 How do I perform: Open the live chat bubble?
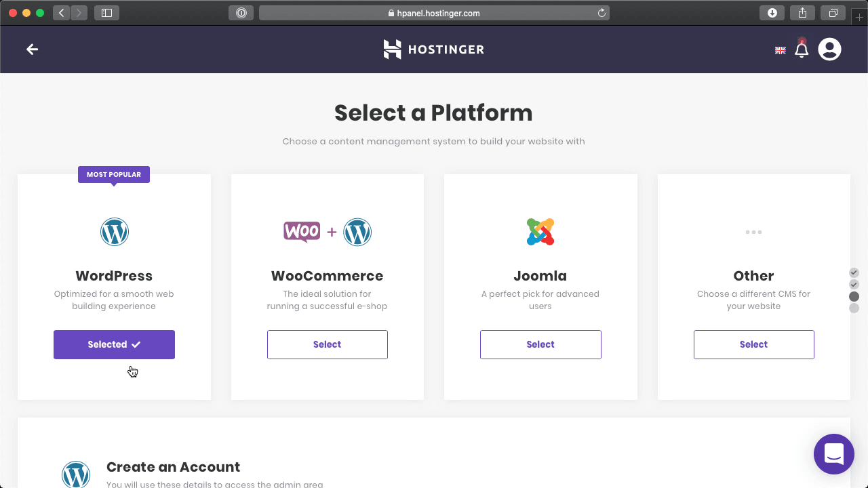point(834,454)
